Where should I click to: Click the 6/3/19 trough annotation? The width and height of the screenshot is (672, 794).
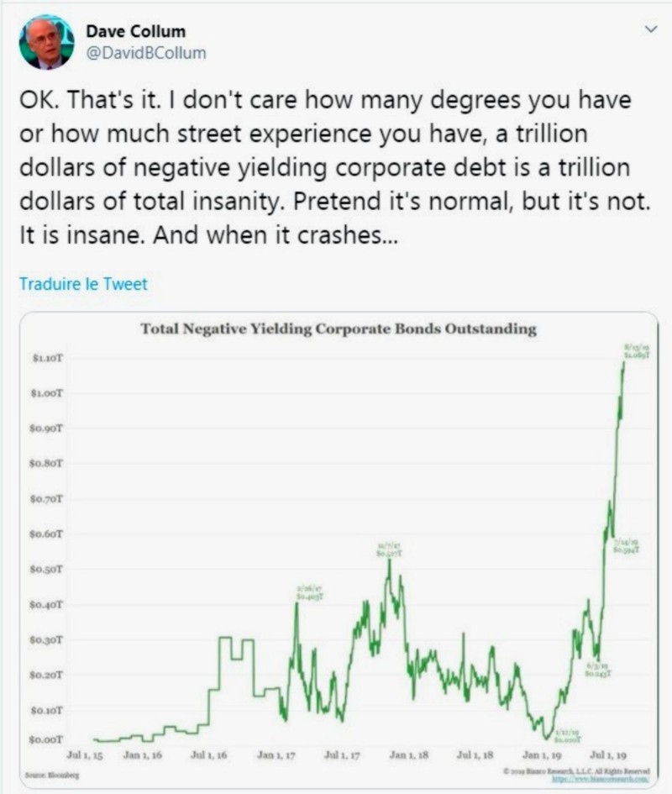tap(598, 670)
